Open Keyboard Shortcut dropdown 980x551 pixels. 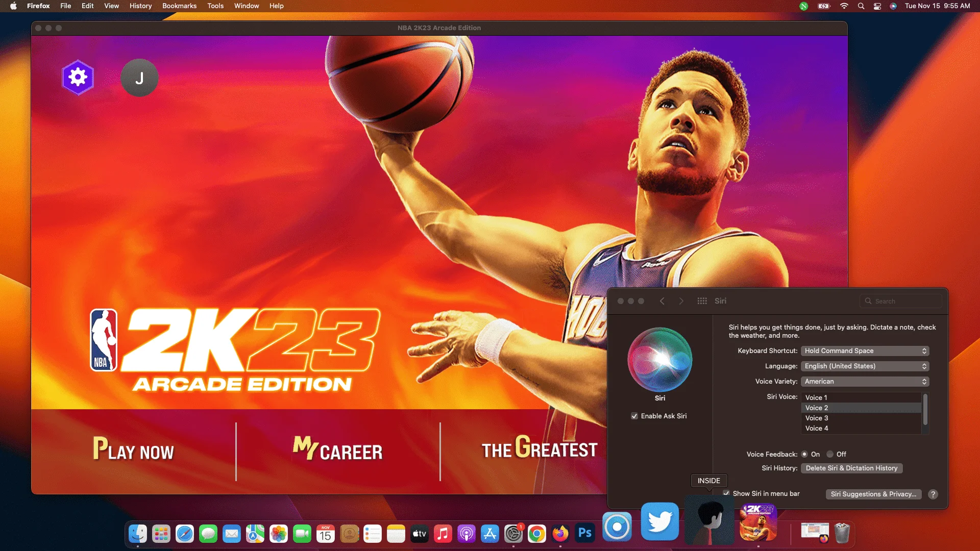pyautogui.click(x=865, y=351)
